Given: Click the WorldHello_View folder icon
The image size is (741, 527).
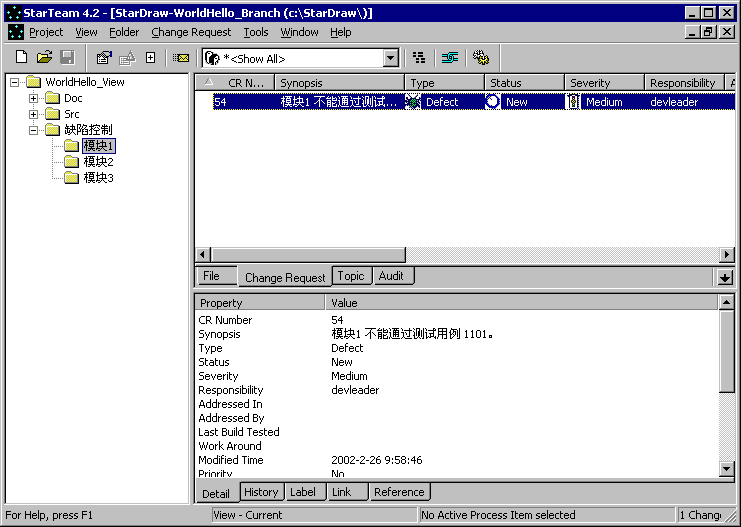Looking at the screenshot, I should click(x=34, y=82).
